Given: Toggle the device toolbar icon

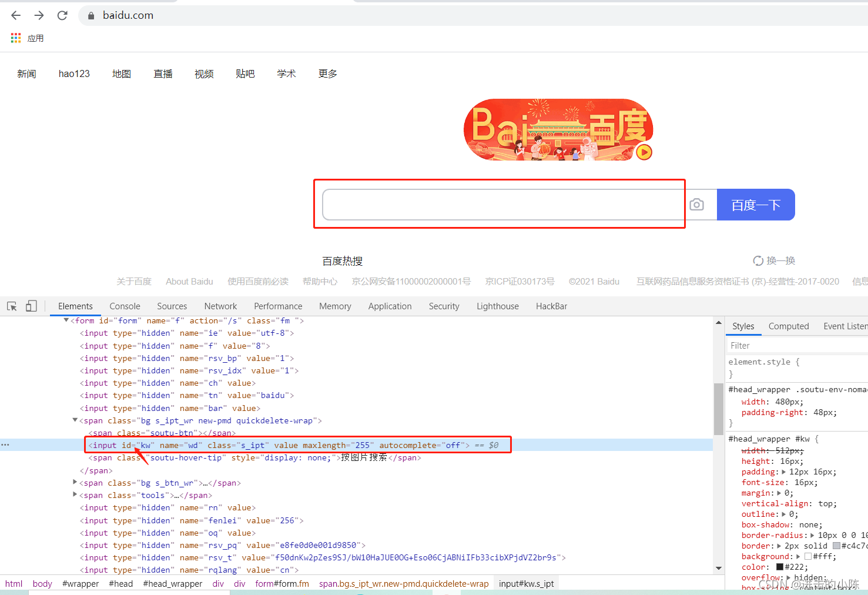Looking at the screenshot, I should 31,306.
